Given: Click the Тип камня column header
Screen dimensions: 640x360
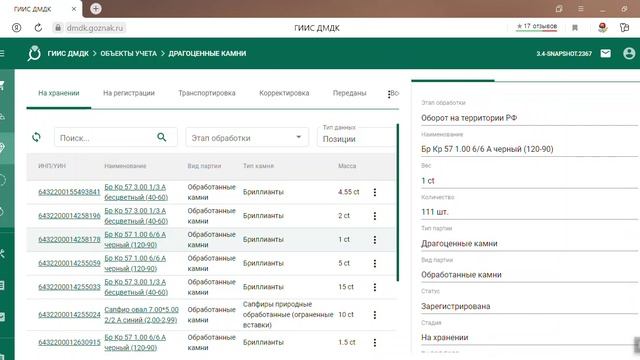Looking at the screenshot, I should 258,166.
